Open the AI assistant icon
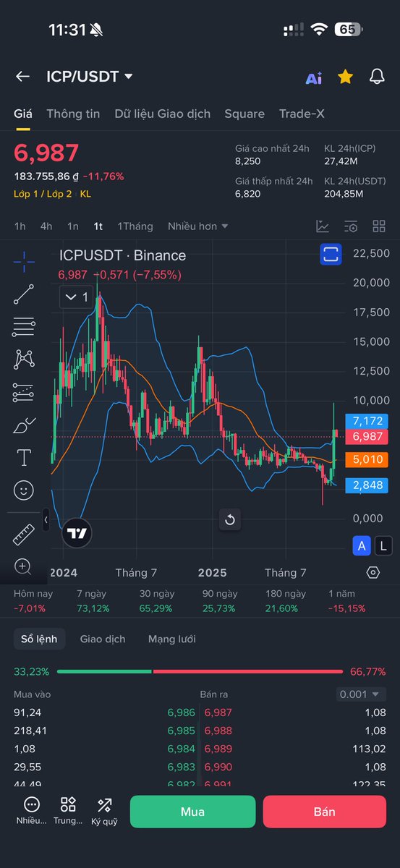Viewport: 400px width, 868px height. (314, 78)
